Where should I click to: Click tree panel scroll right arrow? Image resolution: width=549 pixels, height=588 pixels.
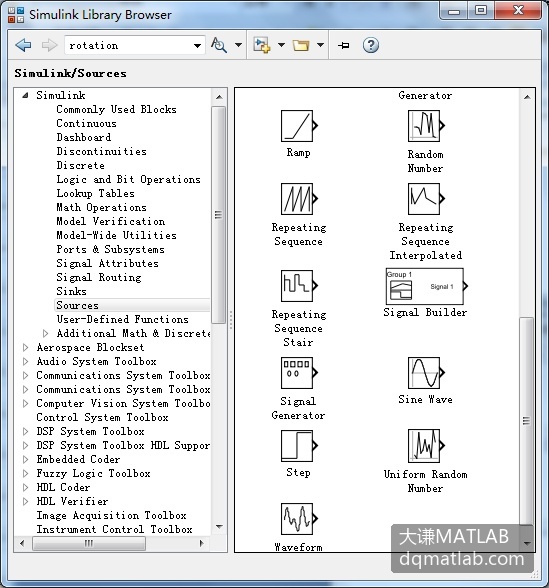[x=202, y=543]
